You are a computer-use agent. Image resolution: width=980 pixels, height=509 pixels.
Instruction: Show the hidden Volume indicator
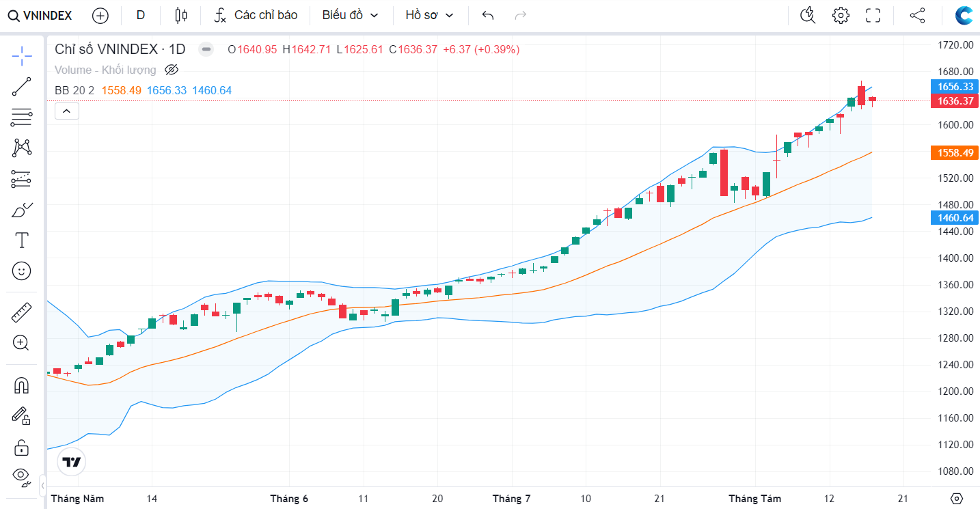pos(172,70)
